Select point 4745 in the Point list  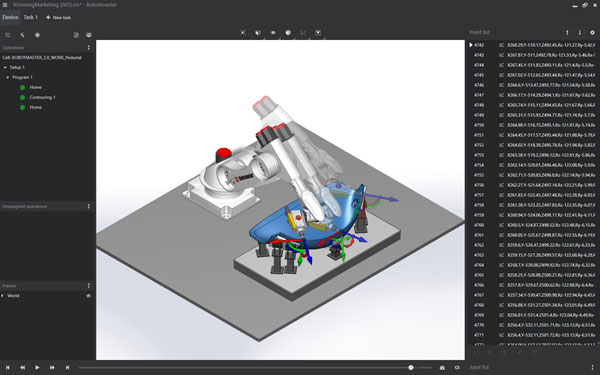(x=533, y=75)
